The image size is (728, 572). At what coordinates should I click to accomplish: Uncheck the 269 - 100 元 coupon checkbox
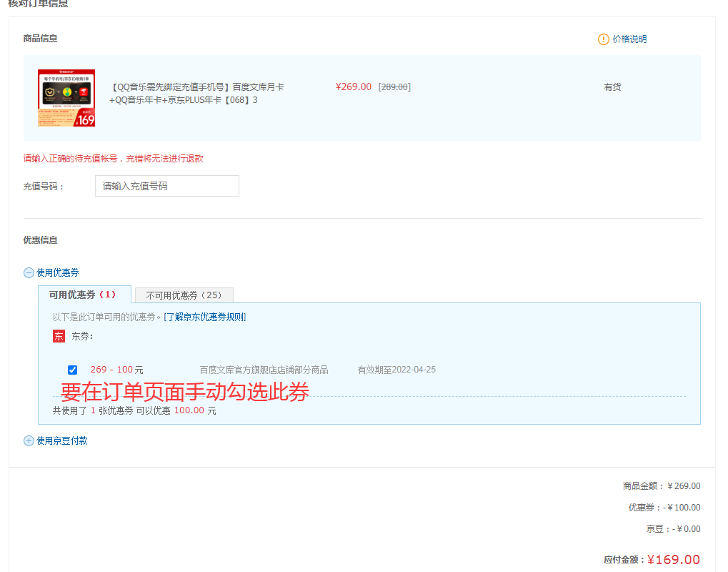tap(72, 370)
